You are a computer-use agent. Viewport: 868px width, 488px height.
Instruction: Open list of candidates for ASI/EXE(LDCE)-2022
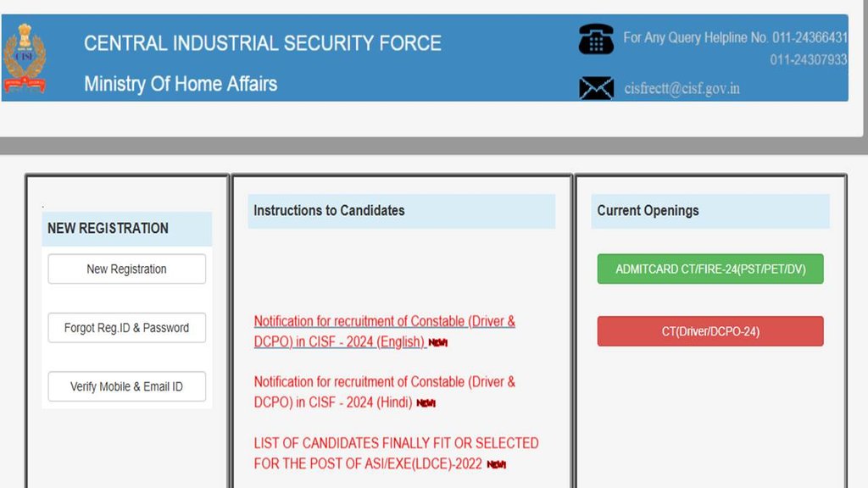click(396, 453)
